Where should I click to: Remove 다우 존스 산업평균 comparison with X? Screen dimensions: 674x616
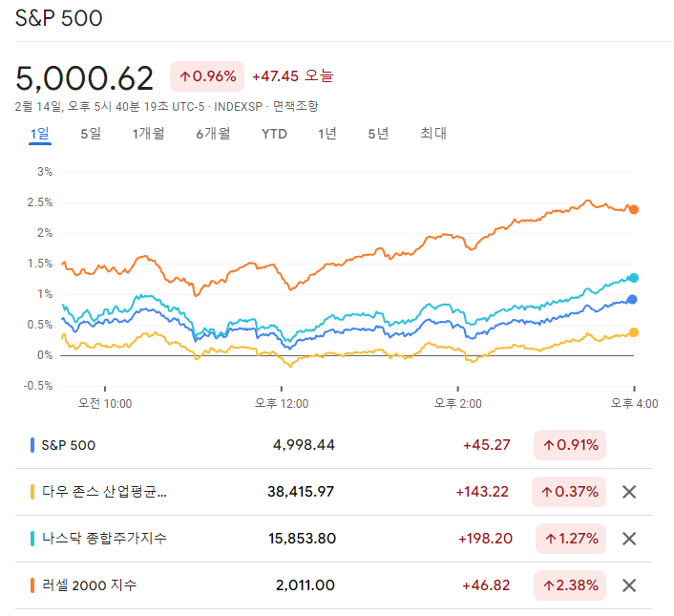pyautogui.click(x=629, y=492)
